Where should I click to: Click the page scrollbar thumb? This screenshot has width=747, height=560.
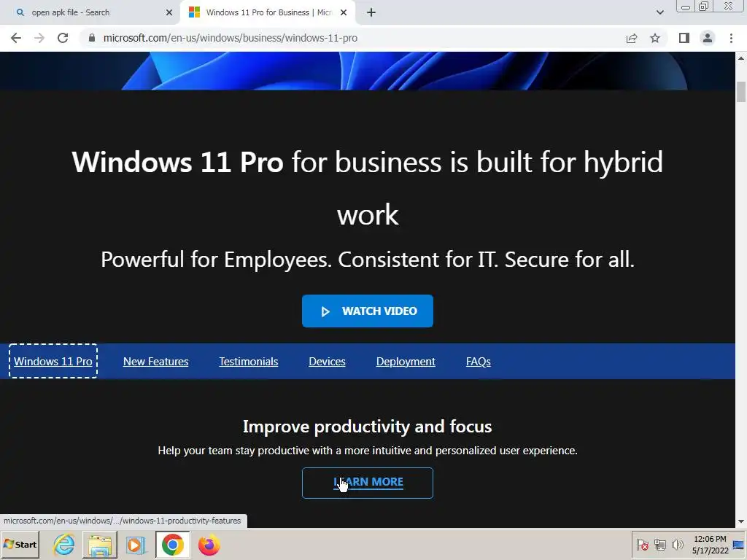(741, 91)
